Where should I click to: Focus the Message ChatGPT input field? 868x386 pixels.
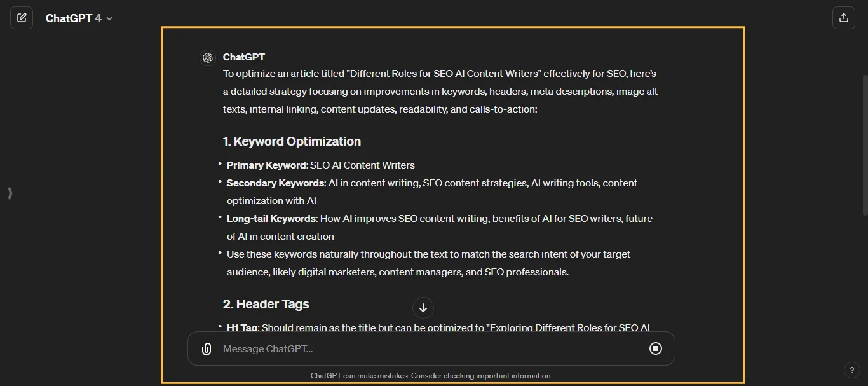431,348
